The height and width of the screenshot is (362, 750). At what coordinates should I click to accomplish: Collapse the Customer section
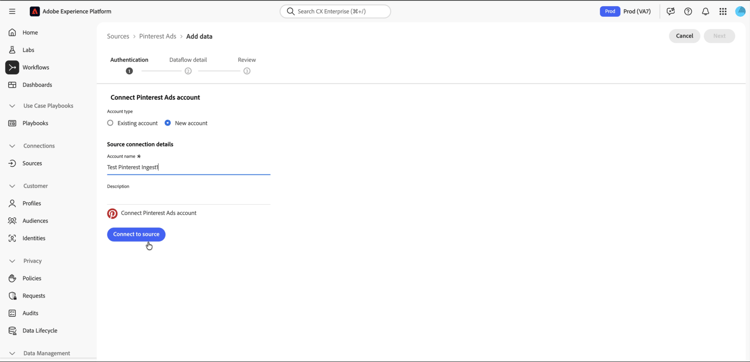click(12, 186)
